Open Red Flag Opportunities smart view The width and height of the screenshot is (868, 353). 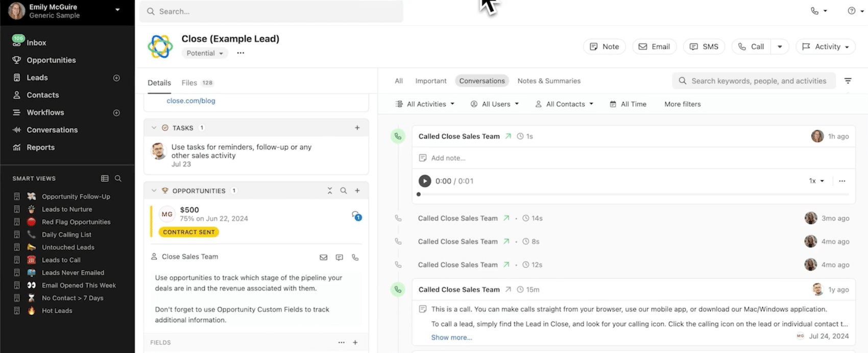click(76, 222)
